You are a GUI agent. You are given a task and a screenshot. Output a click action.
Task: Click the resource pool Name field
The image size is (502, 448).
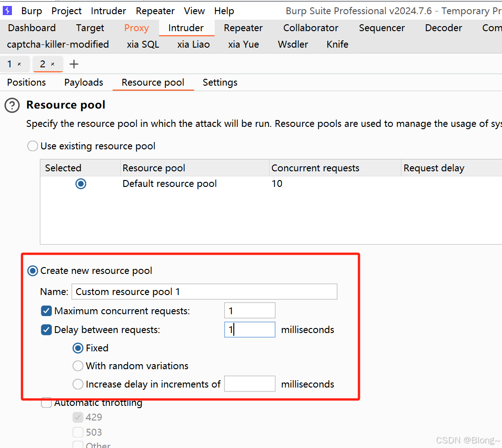pos(204,291)
